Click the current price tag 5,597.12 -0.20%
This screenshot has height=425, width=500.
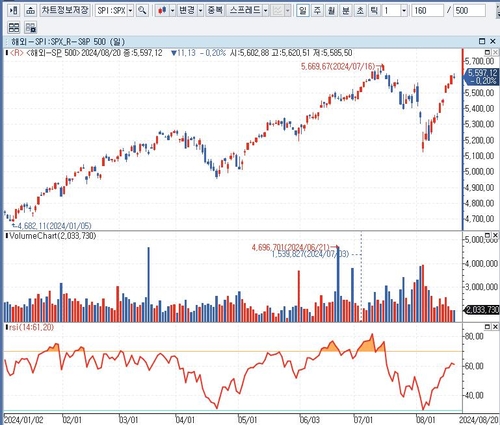[x=482, y=77]
